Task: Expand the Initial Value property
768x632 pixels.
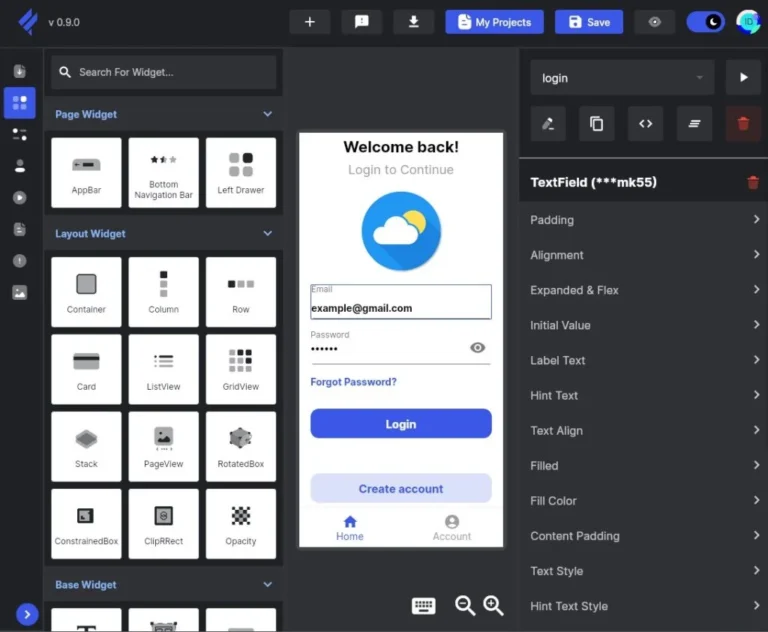Action: point(644,325)
